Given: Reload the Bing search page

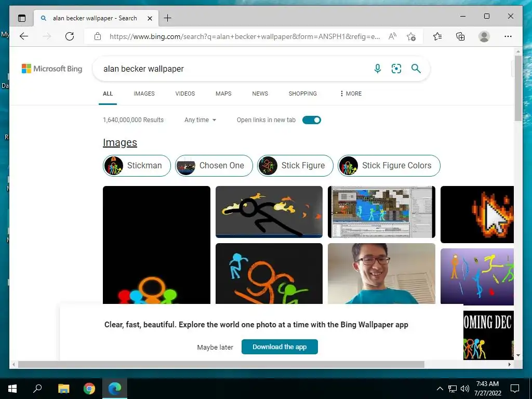Looking at the screenshot, I should click(70, 36).
